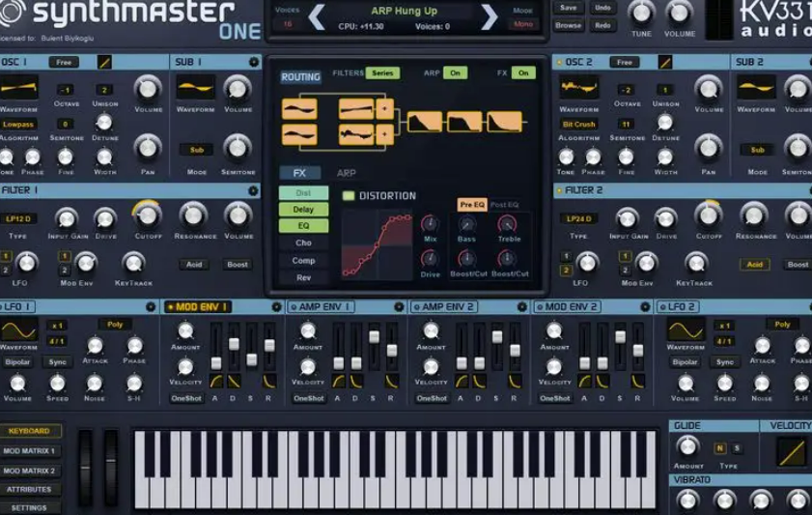Open OSC 2 Bit Crush algorithm dropdown
This screenshot has height=515, width=812.
pyautogui.click(x=578, y=125)
